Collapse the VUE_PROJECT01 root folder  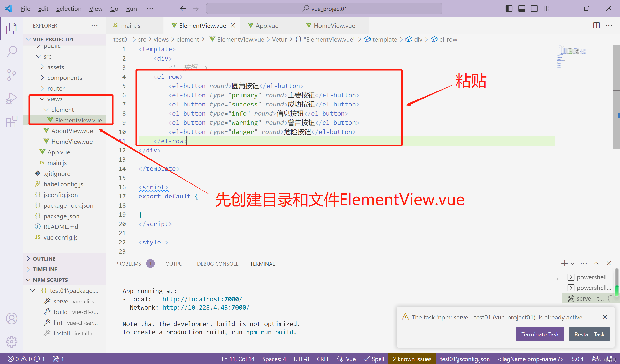point(64,39)
